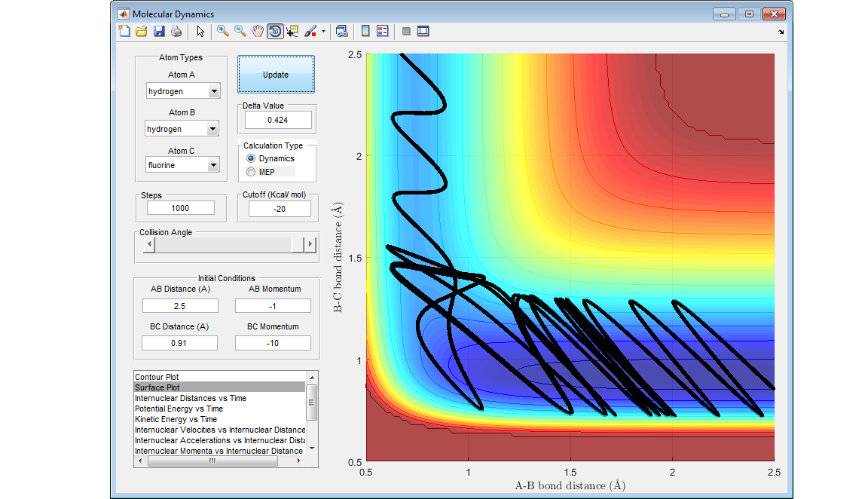Activate the Pan hand tool
The width and height of the screenshot is (868, 499).
click(258, 31)
